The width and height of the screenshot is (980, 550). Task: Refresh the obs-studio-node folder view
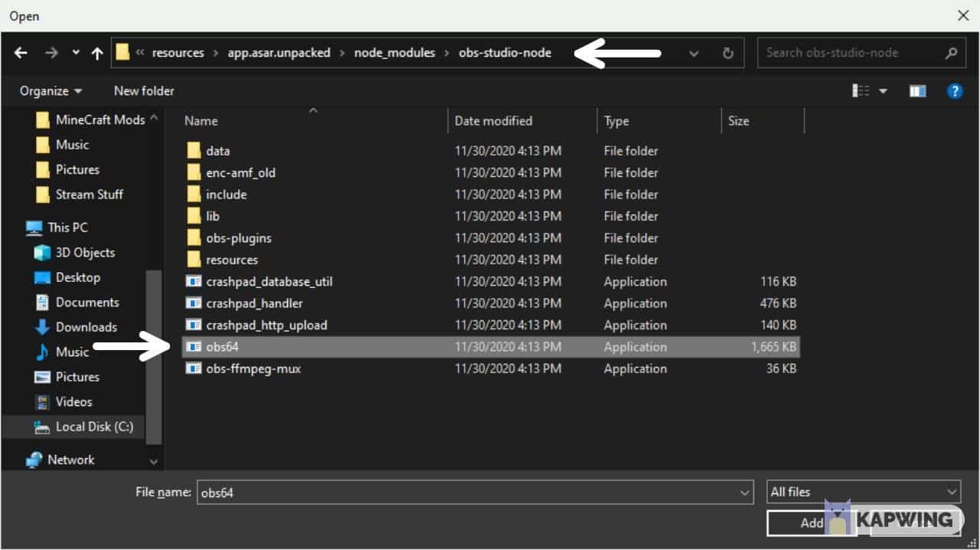click(x=727, y=53)
